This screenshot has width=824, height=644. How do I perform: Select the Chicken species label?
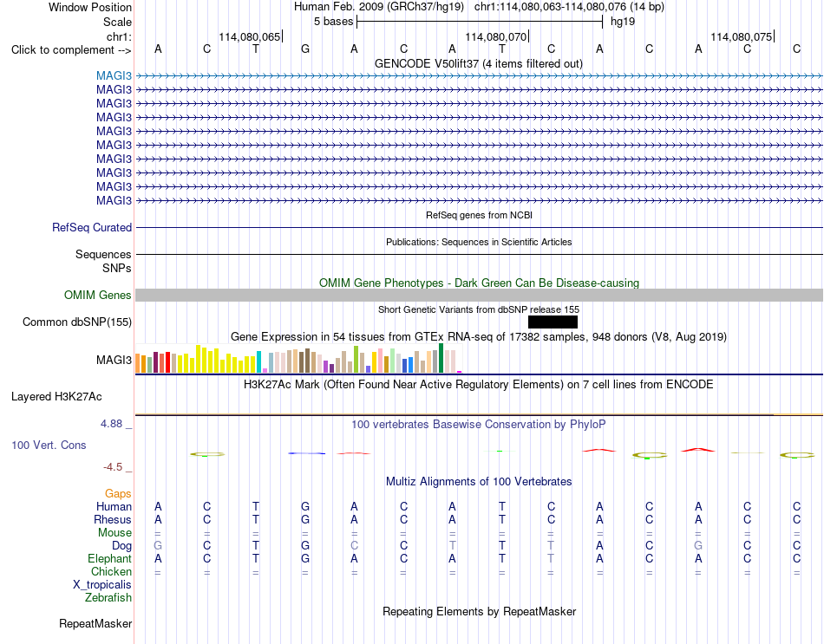(111, 571)
